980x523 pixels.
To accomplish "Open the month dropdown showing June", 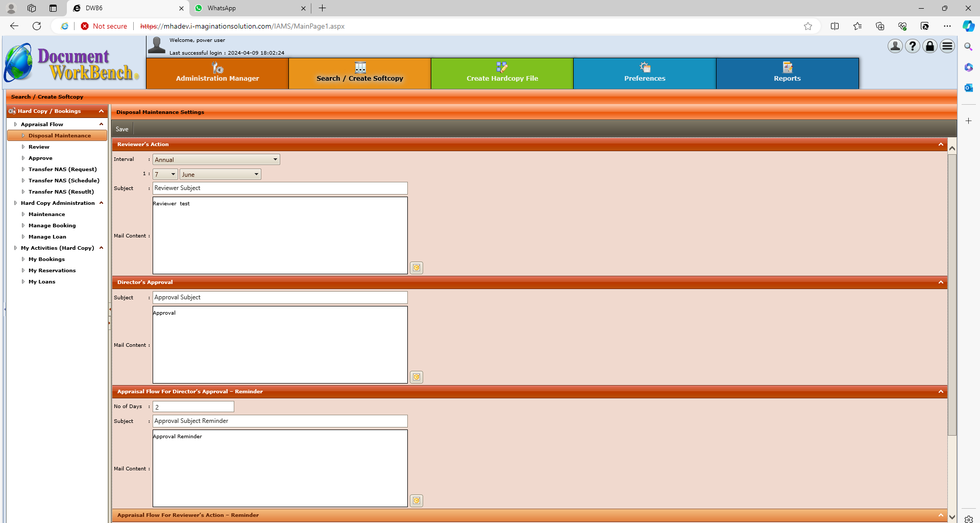I will tap(220, 174).
